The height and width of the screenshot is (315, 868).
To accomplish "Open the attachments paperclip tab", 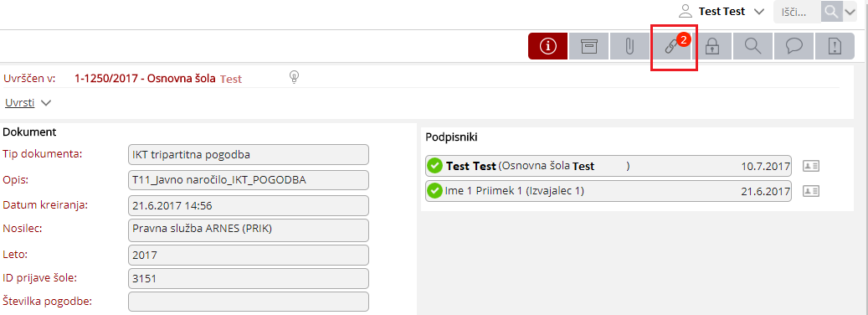I will click(x=629, y=47).
